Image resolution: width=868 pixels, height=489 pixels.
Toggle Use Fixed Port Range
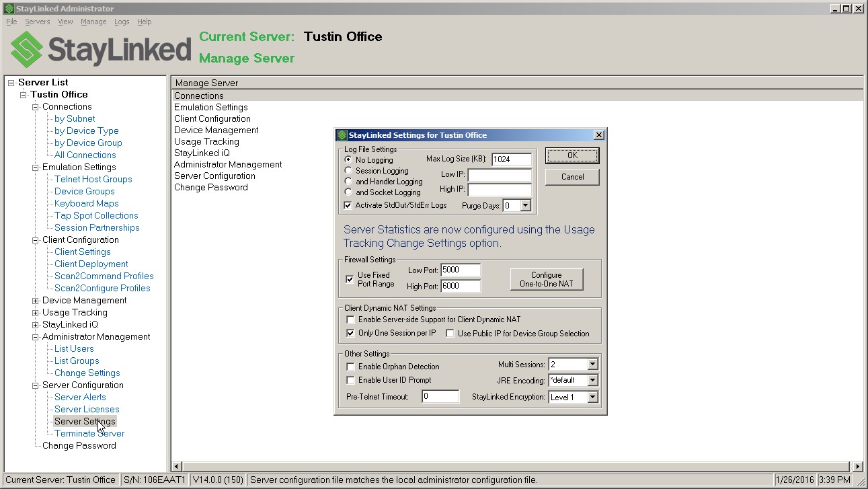coord(350,279)
